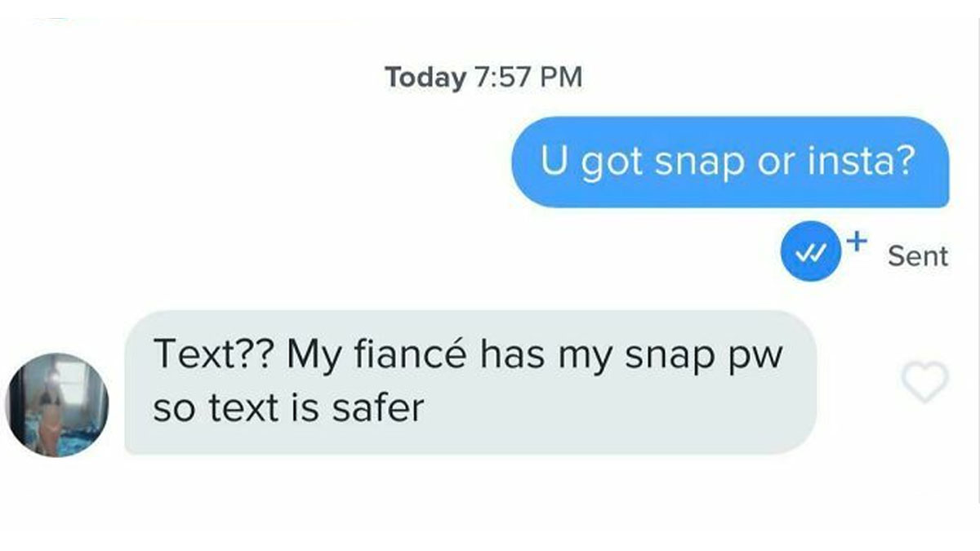
Task: Select the gray "Text?? My fiancé" reply bubble
Action: point(470,382)
